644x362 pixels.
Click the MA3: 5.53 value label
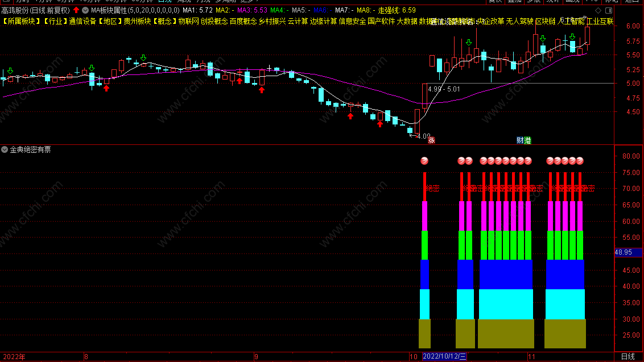coord(252,10)
